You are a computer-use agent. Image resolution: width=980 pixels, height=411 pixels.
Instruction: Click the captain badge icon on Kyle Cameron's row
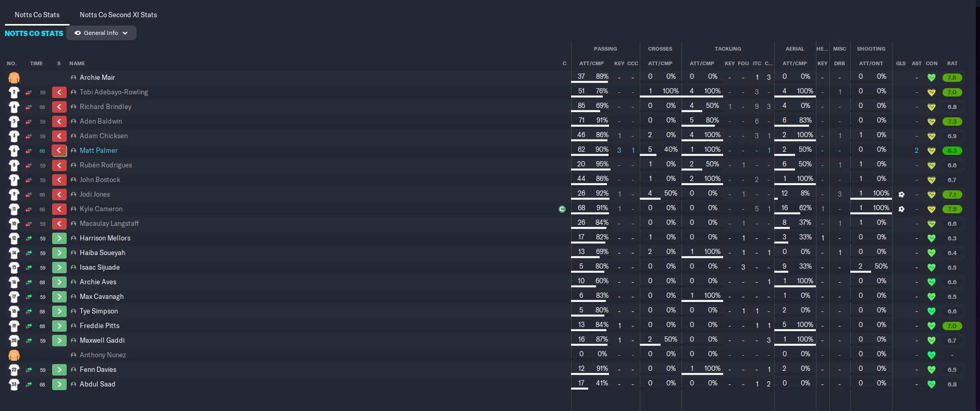(562, 209)
